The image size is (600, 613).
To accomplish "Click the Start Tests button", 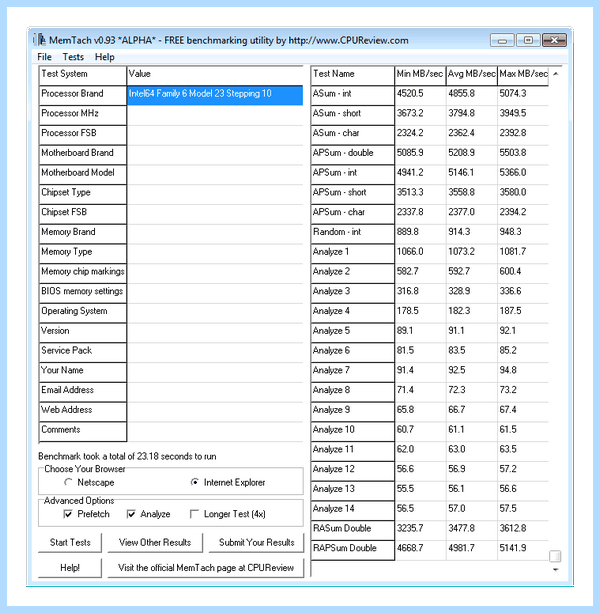I will [x=70, y=543].
